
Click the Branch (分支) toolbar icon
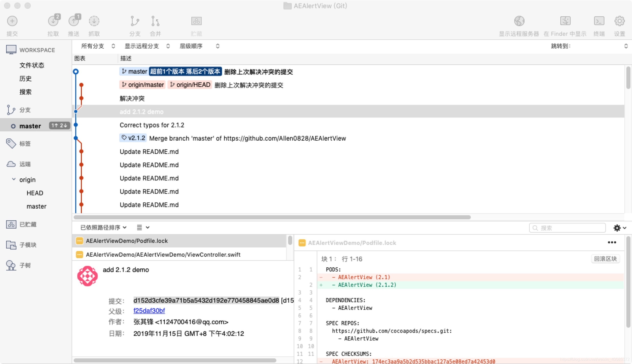(135, 21)
